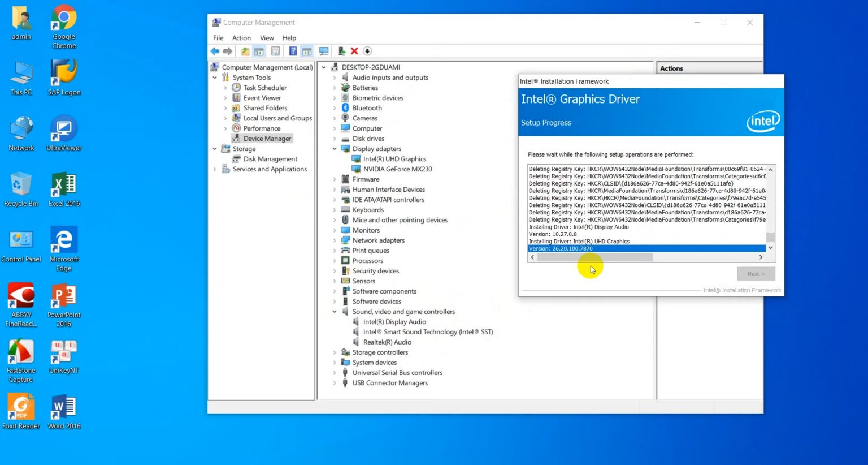Click the Help question mark toolbar icon
Image resolution: width=868 pixels, height=465 pixels.
tap(293, 51)
